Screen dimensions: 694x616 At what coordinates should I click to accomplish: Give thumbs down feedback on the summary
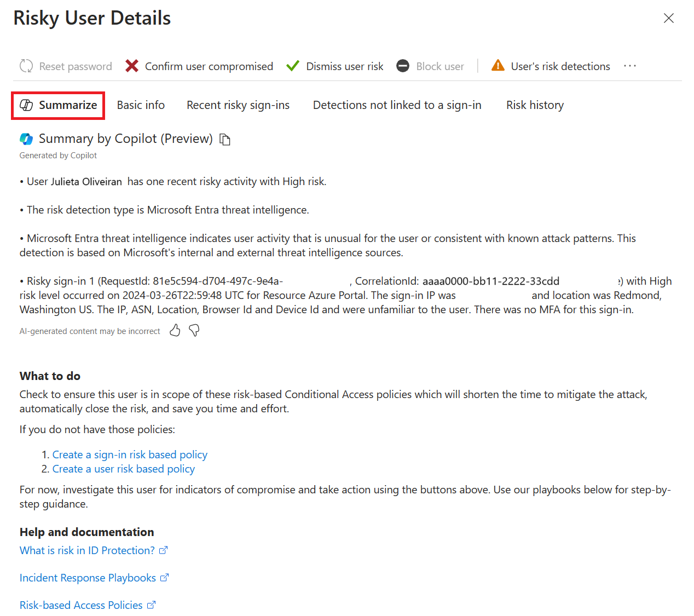click(194, 331)
